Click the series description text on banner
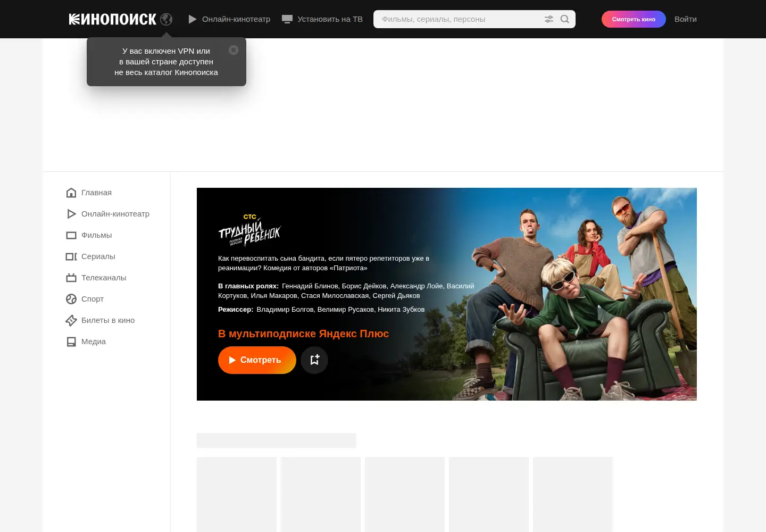 pyautogui.click(x=323, y=263)
